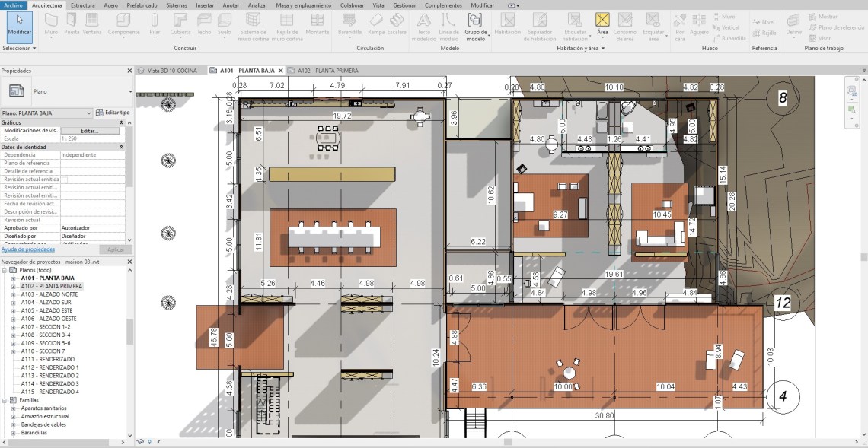Open the Estructura ribbon tab
Viewport: 868px width, 448px height.
(x=82, y=5)
